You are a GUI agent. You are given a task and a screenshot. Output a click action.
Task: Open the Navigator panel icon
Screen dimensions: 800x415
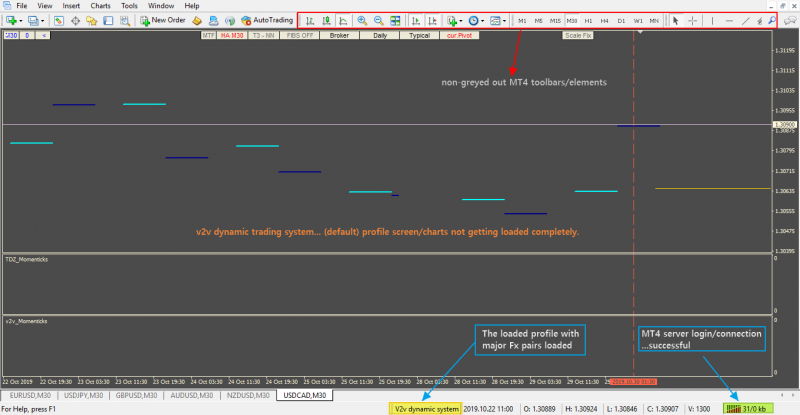(92, 21)
